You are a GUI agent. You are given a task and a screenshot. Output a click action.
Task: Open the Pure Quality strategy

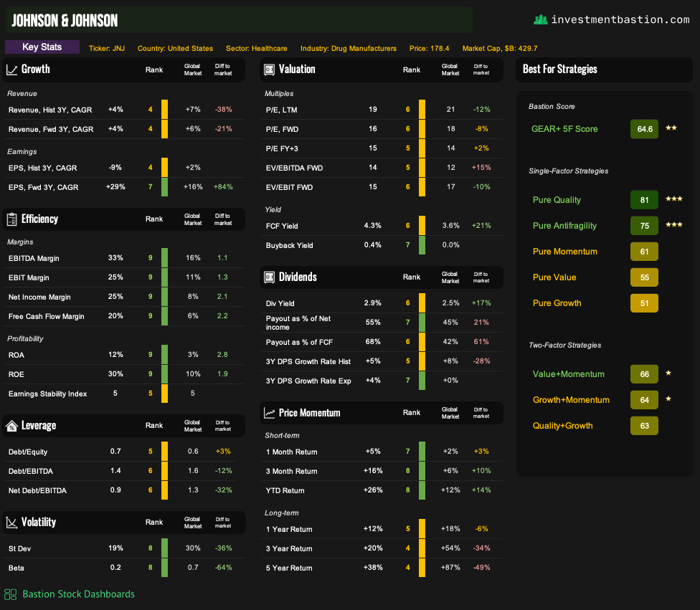[x=557, y=200]
